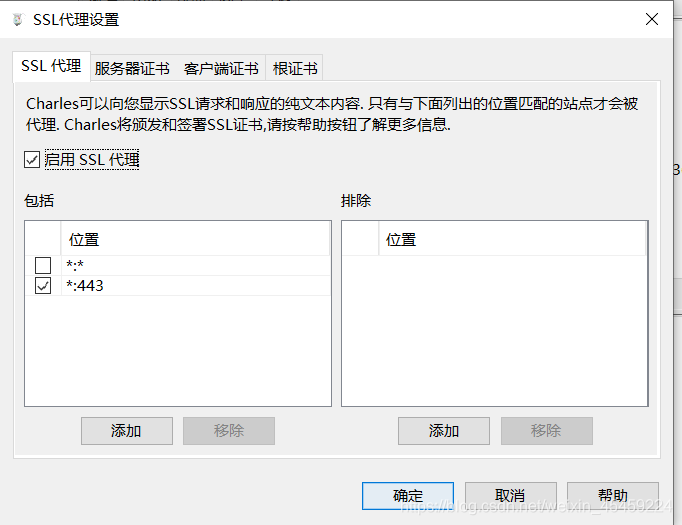Uncheck the *:443 location checkbox
The width and height of the screenshot is (682, 525).
(43, 286)
